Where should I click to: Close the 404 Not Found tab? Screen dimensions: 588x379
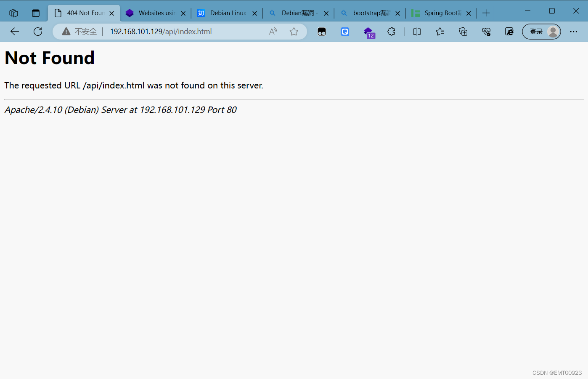(112, 13)
